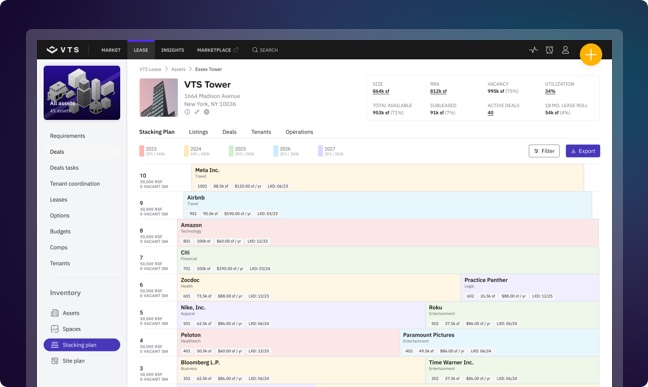Open the Lease tab in top navigation
Viewport: 648px width, 387px height.
[x=141, y=50]
